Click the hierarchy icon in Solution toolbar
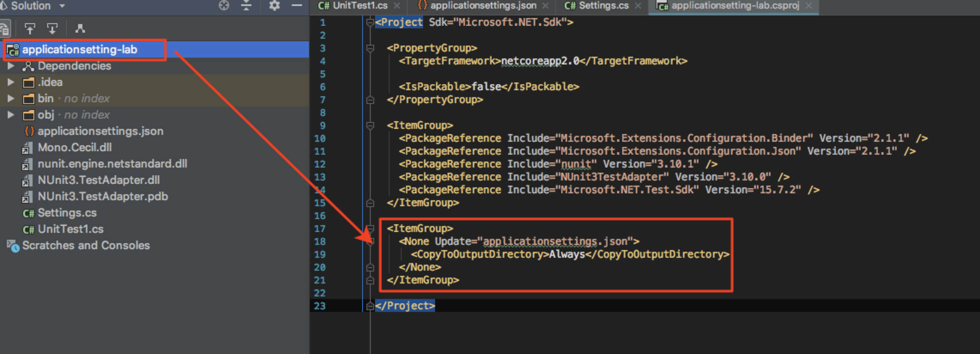 coord(80,29)
